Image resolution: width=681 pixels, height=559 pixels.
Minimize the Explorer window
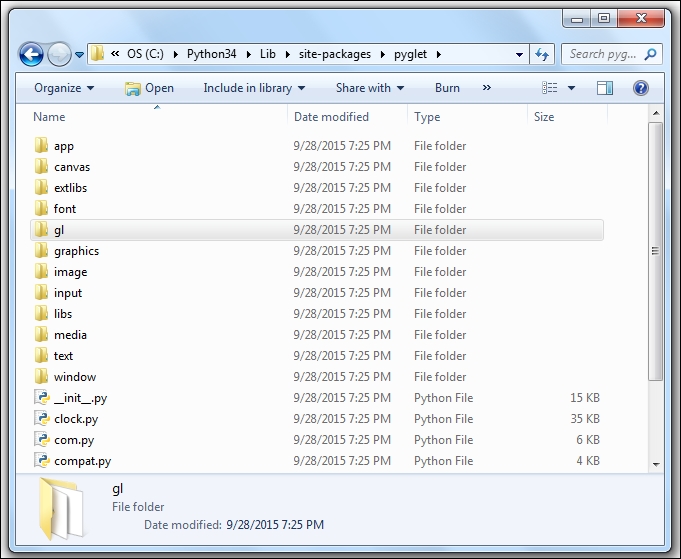tap(577, 19)
